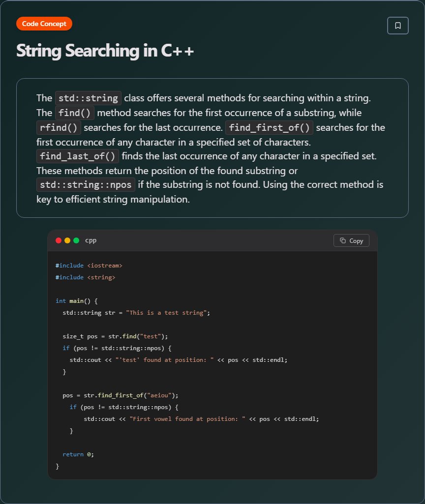
Task: Click the bookmark icon button
Action: (x=397, y=26)
